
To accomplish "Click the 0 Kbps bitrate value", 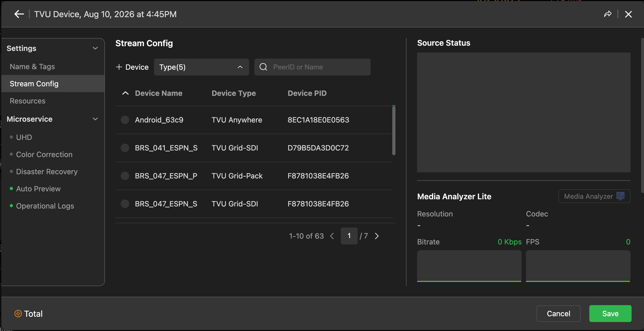I will 510,242.
